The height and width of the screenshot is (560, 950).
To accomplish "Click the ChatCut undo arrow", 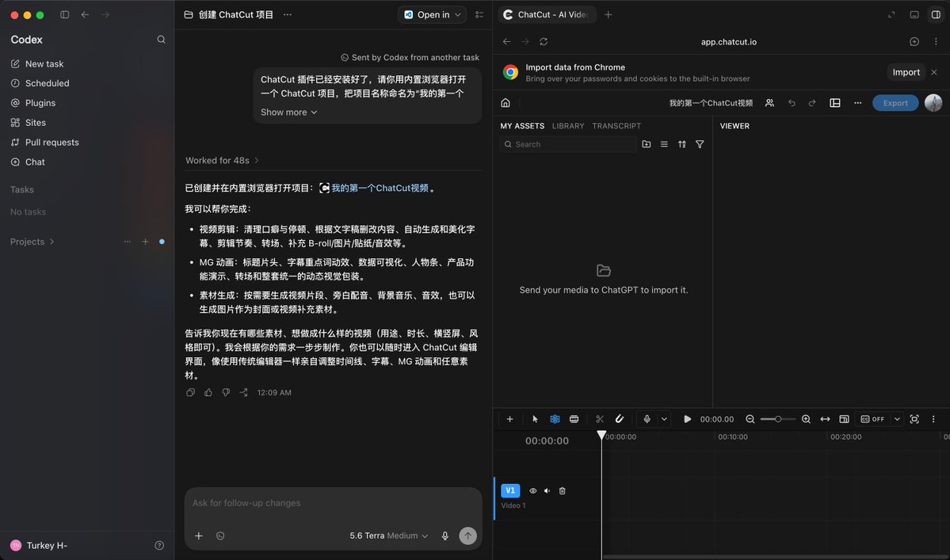I will (792, 103).
